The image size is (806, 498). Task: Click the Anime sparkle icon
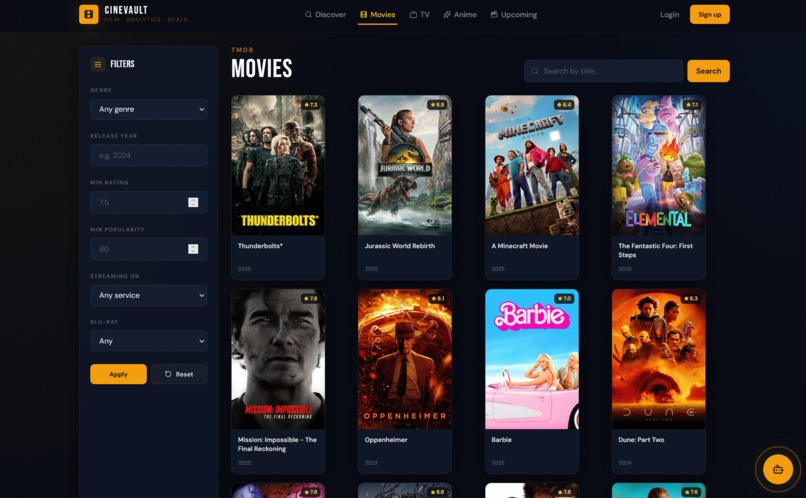447,14
